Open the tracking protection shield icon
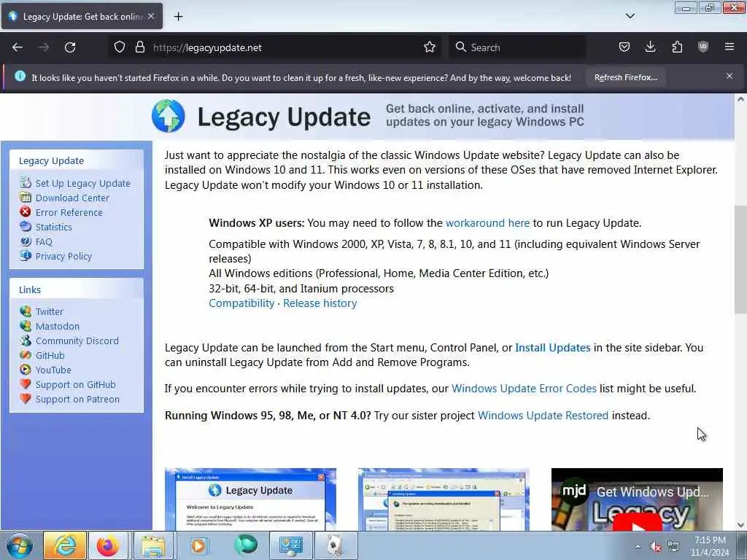 point(120,47)
